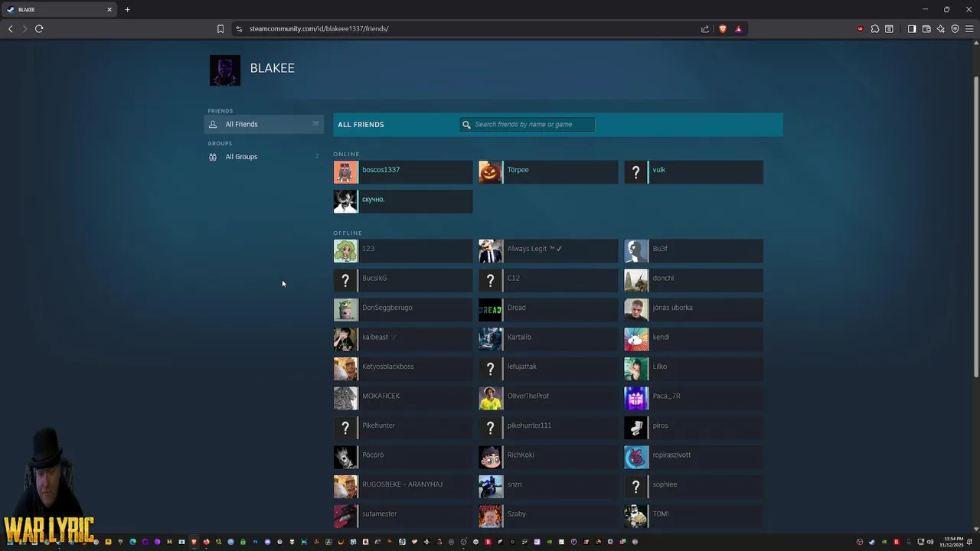This screenshot has height=551, width=980.
Task: Open BLAKEE profile avatar
Action: pyautogui.click(x=225, y=70)
